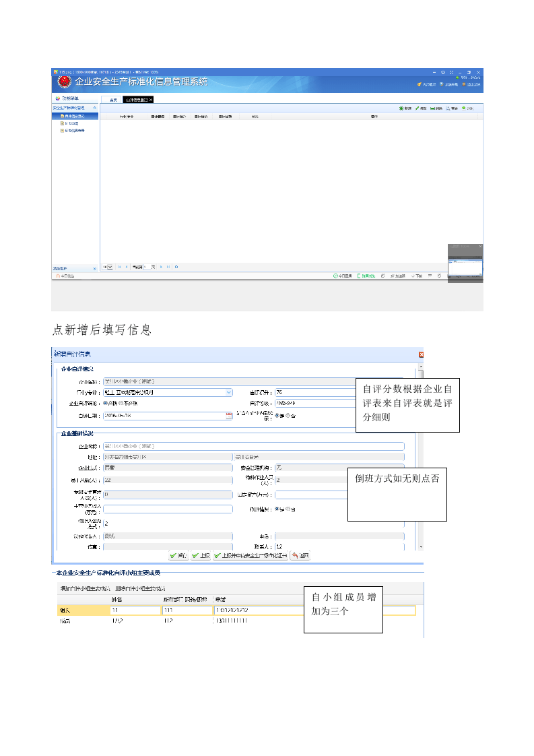Click the 今日优选 icon below the sidebar
534x756 pixels.
[58, 276]
